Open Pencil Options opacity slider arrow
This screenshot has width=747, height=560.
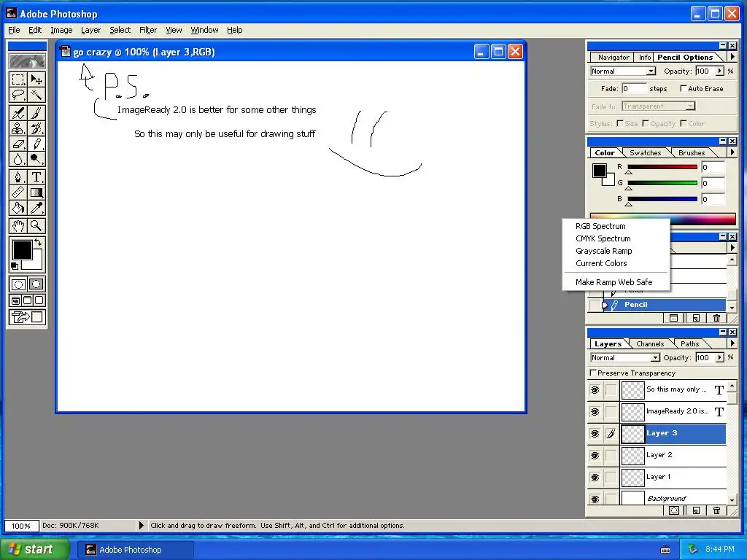point(720,71)
